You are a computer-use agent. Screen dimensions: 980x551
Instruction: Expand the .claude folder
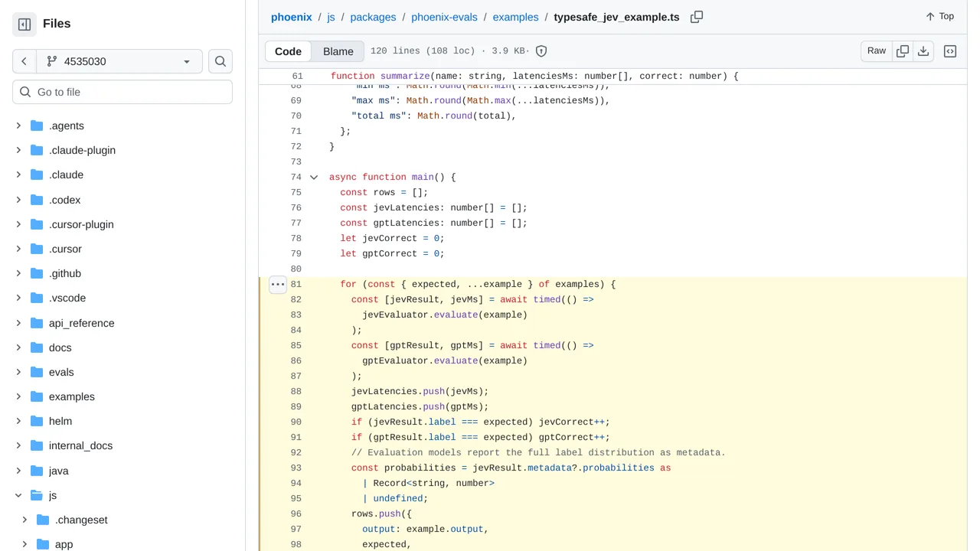click(x=18, y=174)
